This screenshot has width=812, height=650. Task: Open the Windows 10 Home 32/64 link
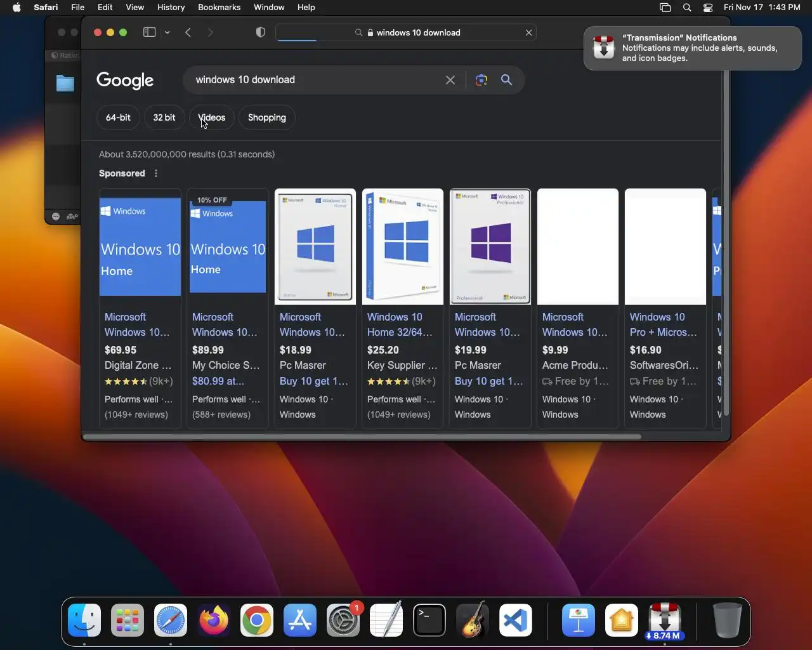point(400,324)
